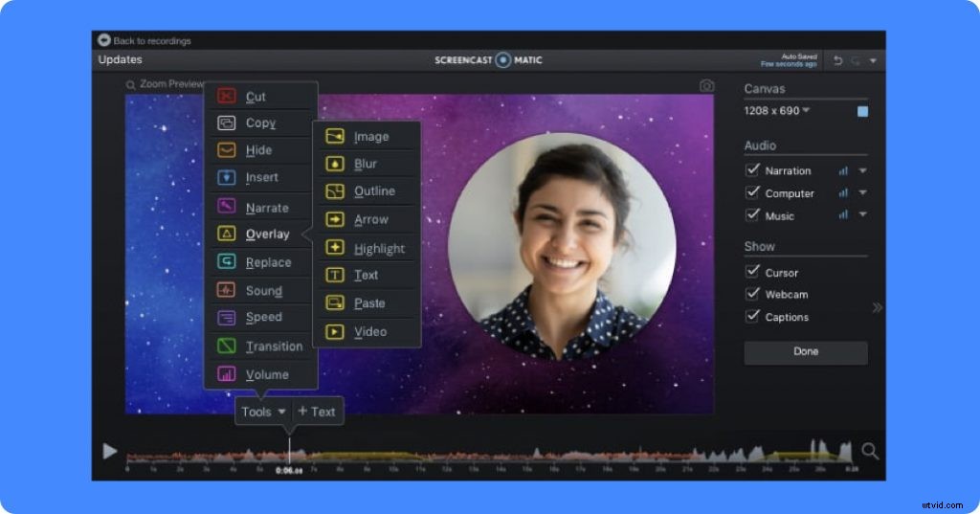
Task: Click the Arrow overlay icon
Action: click(x=335, y=219)
